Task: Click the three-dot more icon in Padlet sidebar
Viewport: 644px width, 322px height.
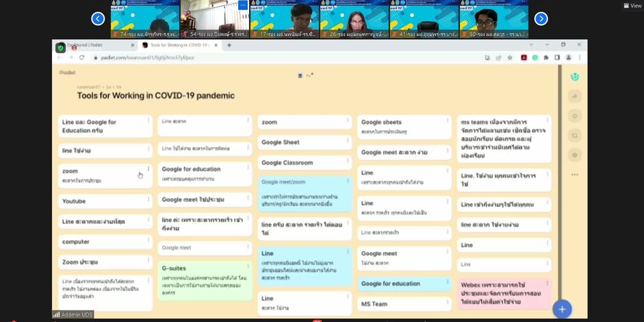Action: pos(575,174)
